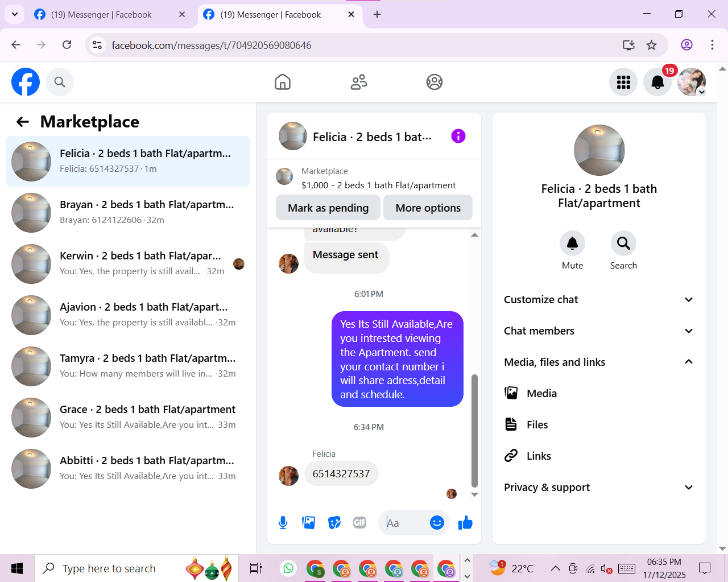Expand the Chat members section
The image size is (728, 582).
pyautogui.click(x=599, y=331)
